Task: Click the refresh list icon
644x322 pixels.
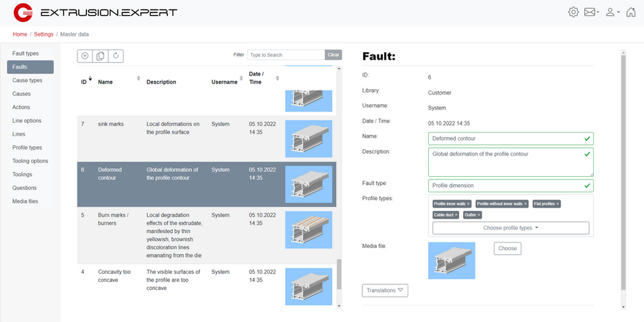Action: point(116,56)
